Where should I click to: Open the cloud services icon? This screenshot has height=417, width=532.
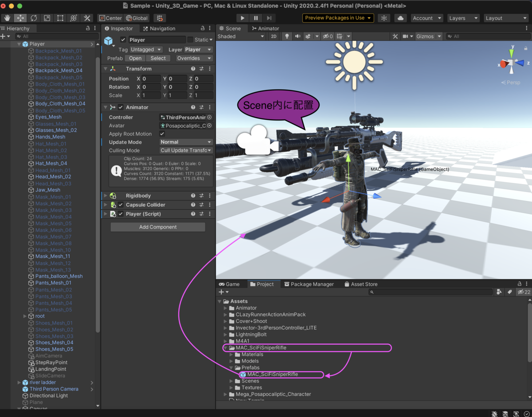[400, 18]
